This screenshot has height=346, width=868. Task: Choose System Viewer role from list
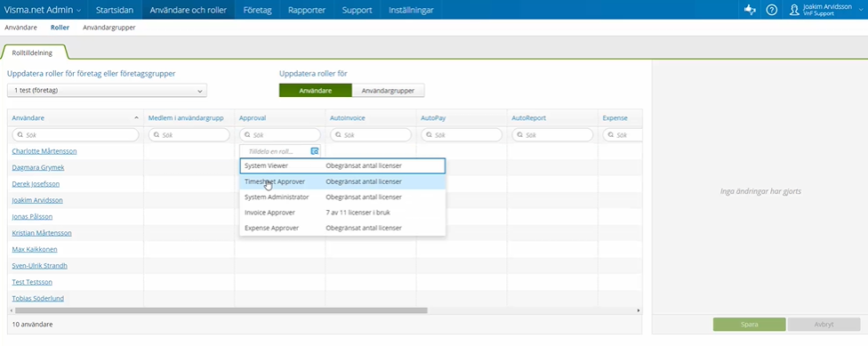coord(342,165)
